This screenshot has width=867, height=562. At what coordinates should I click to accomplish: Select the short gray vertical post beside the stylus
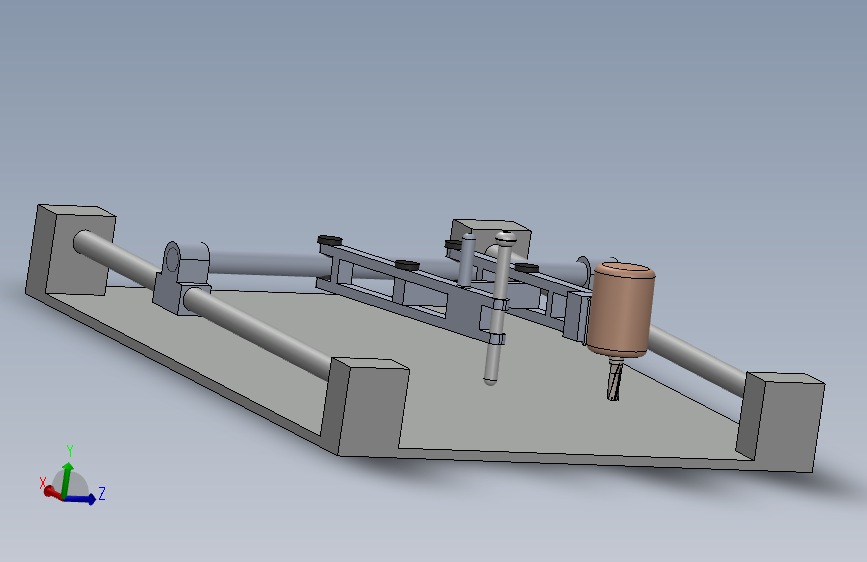pos(467,261)
